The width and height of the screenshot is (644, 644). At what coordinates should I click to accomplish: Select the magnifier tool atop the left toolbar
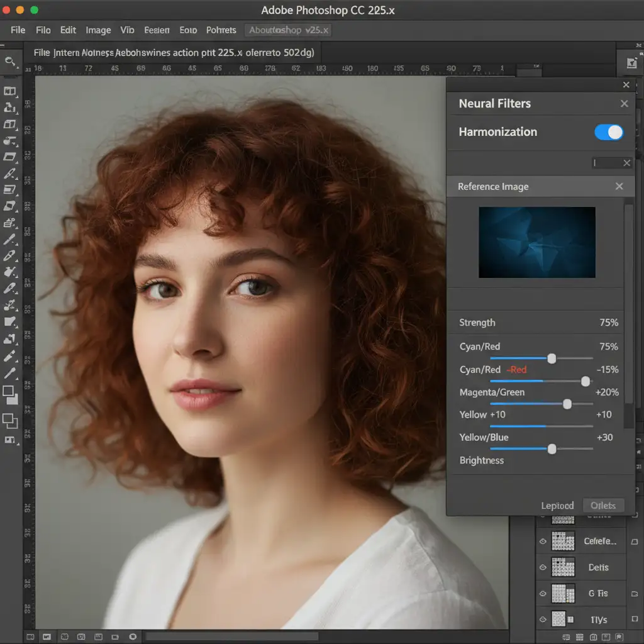(11, 62)
